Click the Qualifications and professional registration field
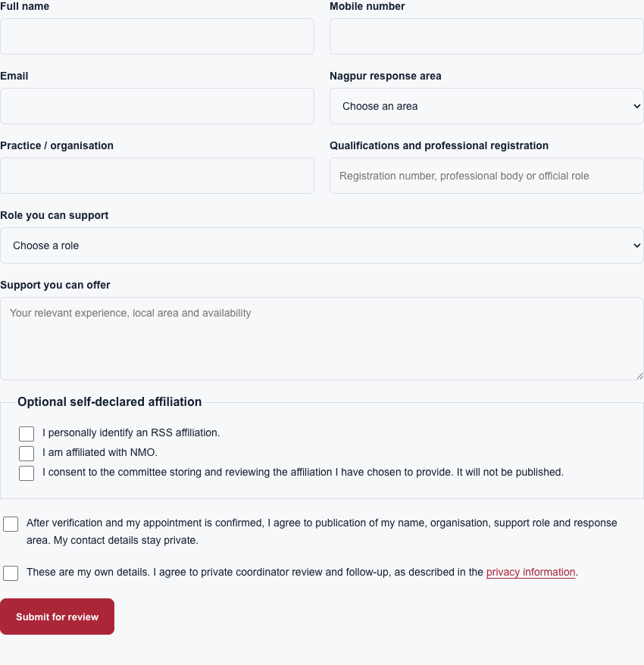 click(486, 176)
